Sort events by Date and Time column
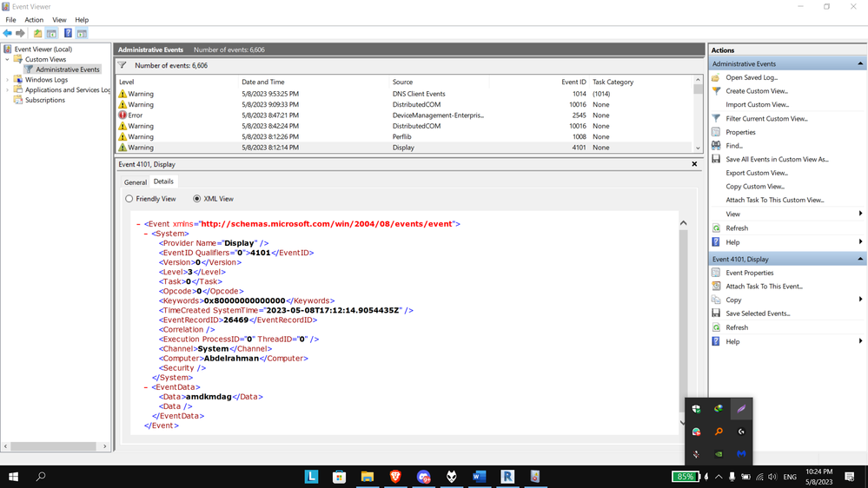868x488 pixels. click(263, 82)
